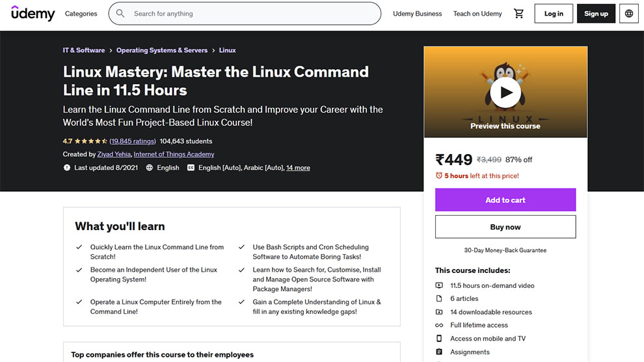644x362 pixels.
Task: Click Access on mobile and TV text
Action: coord(487,339)
